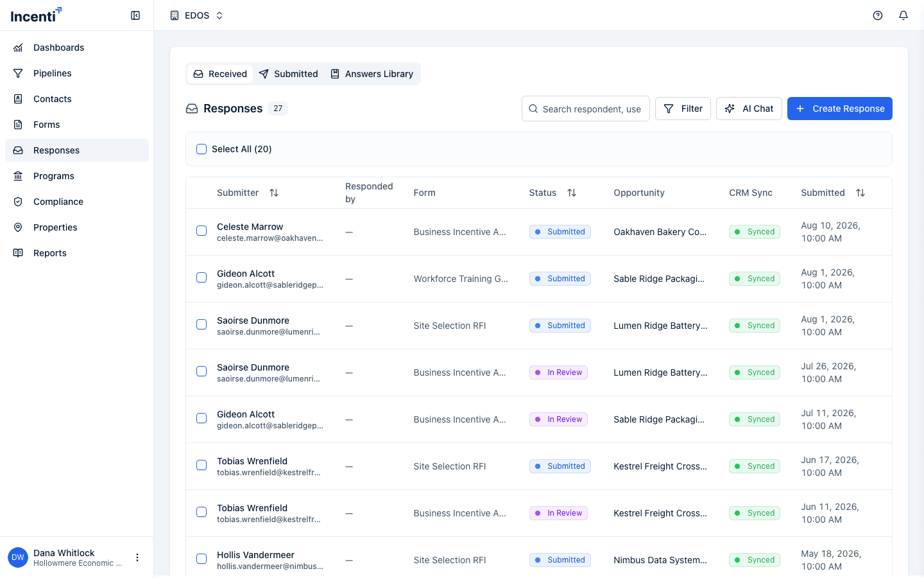This screenshot has width=924, height=578.
Task: Click Kestrel Freight opportunity, Jun 17 row
Action: click(660, 466)
